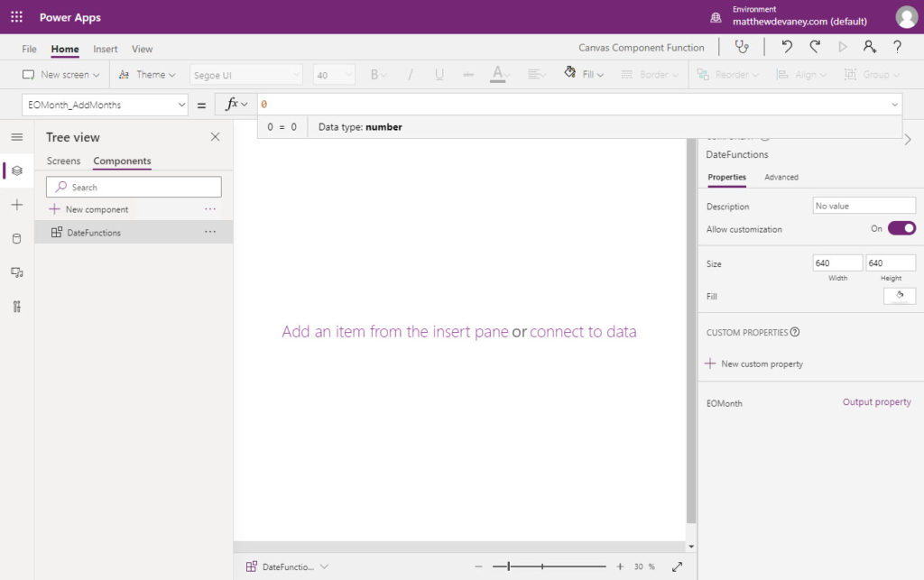Toggle italic text formatting
The image size is (924, 580).
pyautogui.click(x=411, y=75)
